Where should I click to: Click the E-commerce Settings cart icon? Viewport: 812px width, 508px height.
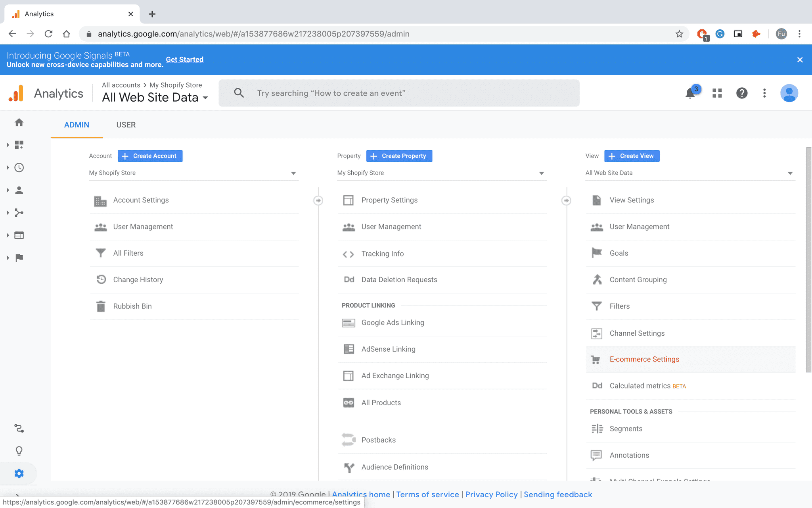(x=596, y=360)
